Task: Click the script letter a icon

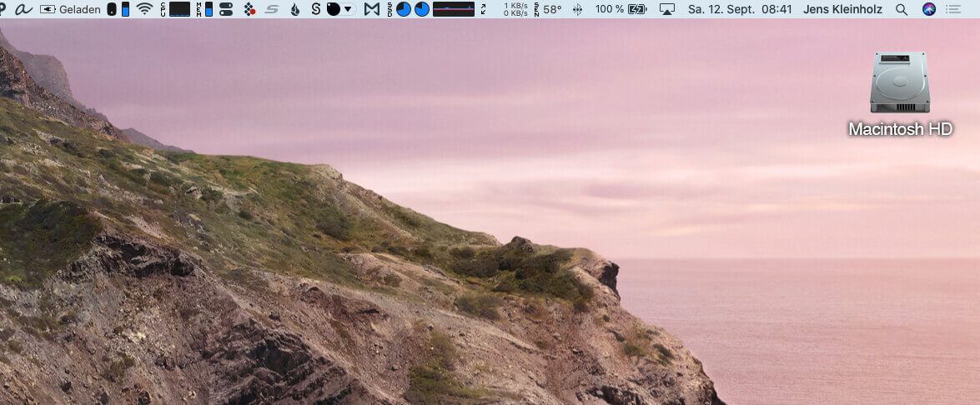Action: pos(23,9)
